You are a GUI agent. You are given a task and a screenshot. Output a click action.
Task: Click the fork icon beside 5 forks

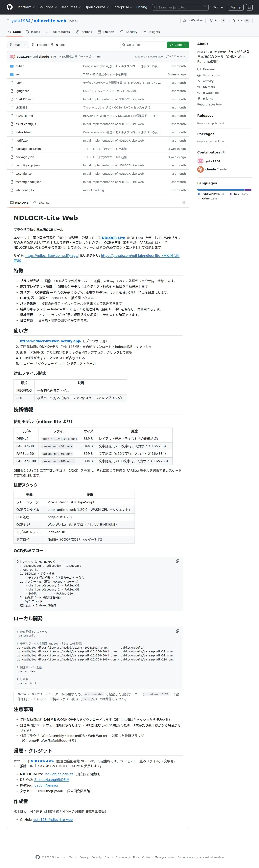199,99
